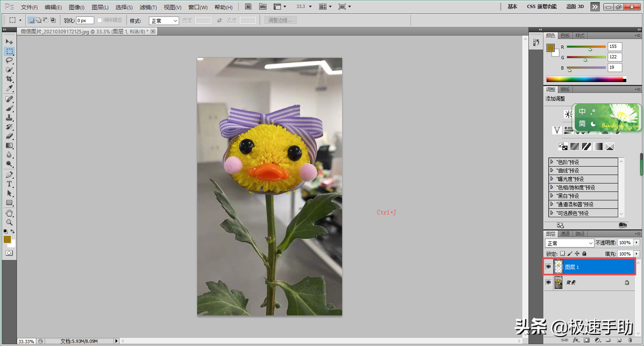This screenshot has width=644, height=346.
Task: Select the Brush tool
Action: click(x=9, y=108)
